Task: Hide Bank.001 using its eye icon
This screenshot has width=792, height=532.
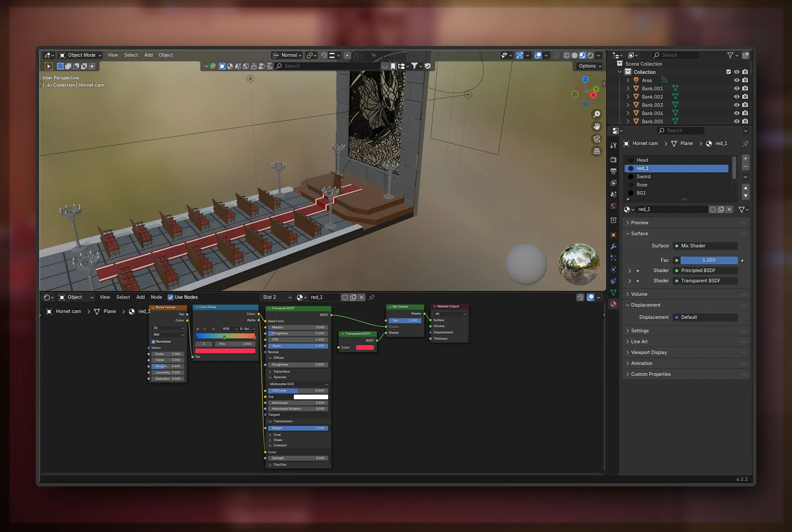Action: click(737, 89)
